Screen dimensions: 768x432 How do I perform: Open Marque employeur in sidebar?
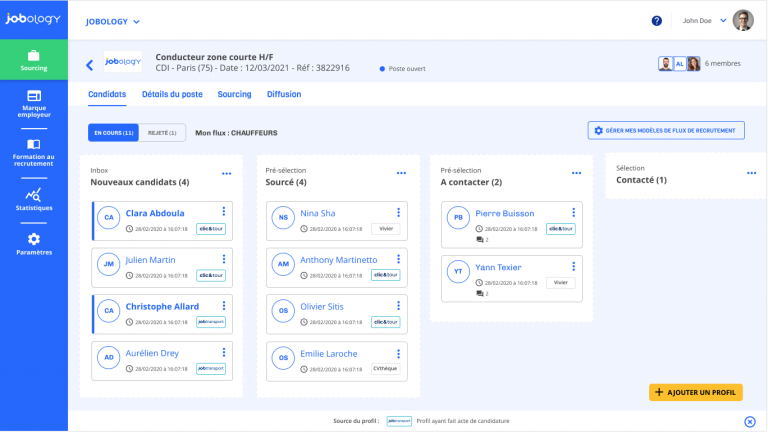tap(34, 104)
